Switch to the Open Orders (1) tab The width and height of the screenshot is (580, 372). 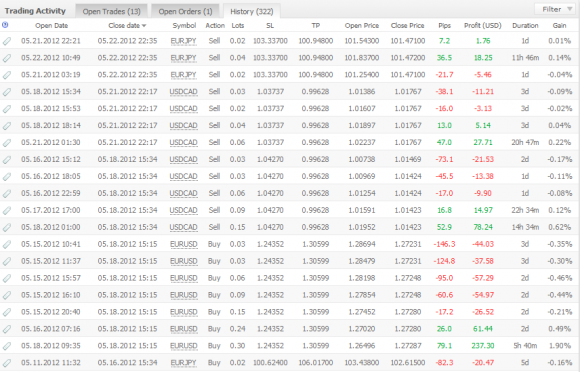185,11
